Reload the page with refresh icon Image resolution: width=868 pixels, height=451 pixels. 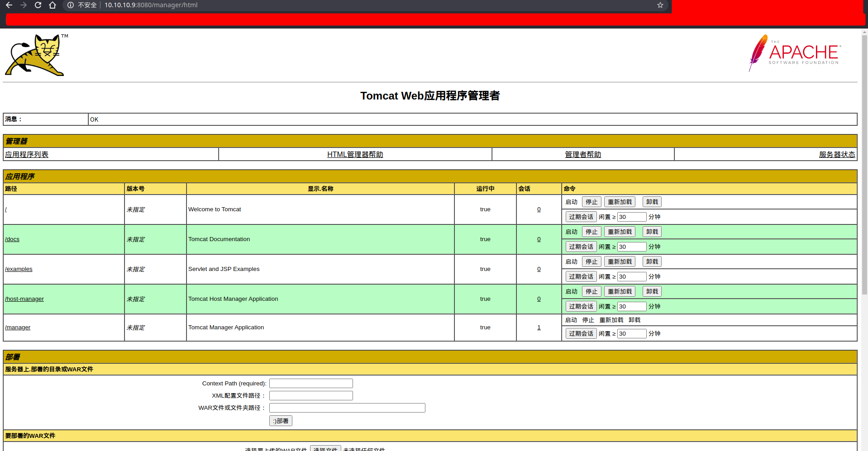(x=38, y=5)
